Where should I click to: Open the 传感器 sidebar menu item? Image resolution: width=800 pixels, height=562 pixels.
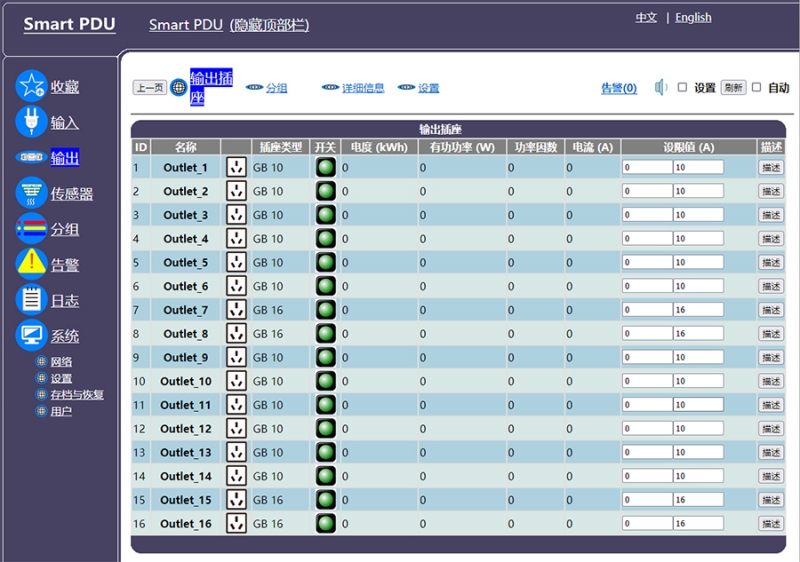pyautogui.click(x=71, y=193)
